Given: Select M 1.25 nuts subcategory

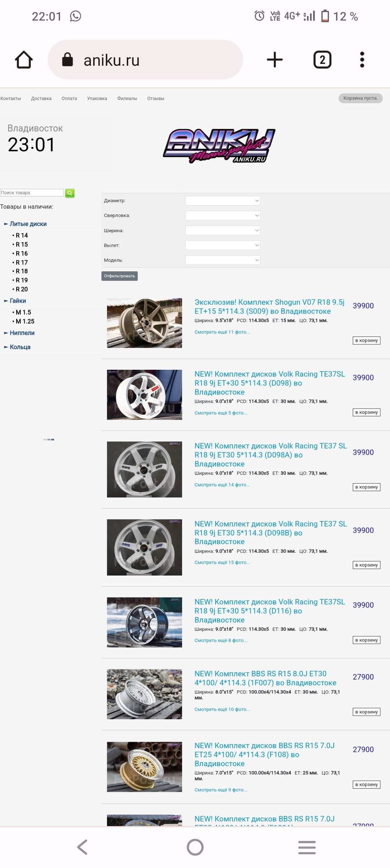Looking at the screenshot, I should click(25, 321).
